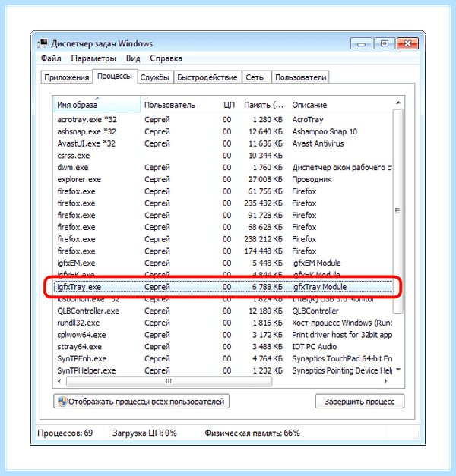The width and height of the screenshot is (456, 476).
Task: Sort by Пользователь column header
Action: coord(179,105)
